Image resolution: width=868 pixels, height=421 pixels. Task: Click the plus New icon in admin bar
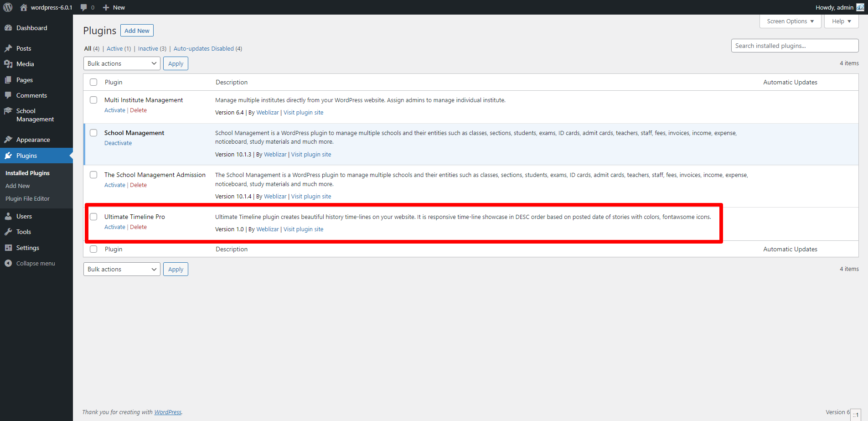pos(106,7)
